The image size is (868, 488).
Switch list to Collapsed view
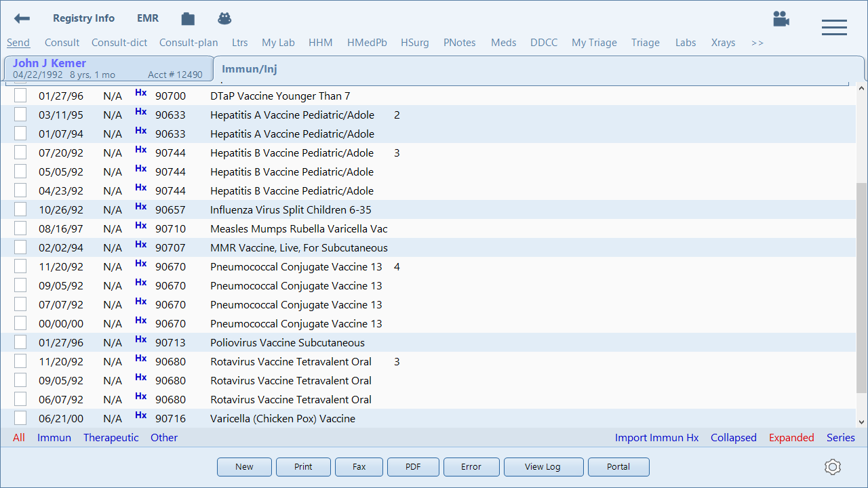[733, 438]
